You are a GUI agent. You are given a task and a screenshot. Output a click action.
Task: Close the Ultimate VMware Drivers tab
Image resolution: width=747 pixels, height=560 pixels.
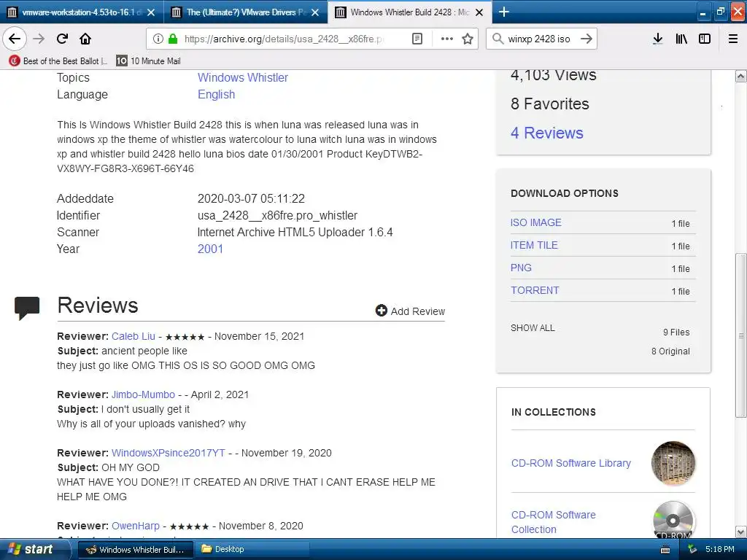click(315, 12)
